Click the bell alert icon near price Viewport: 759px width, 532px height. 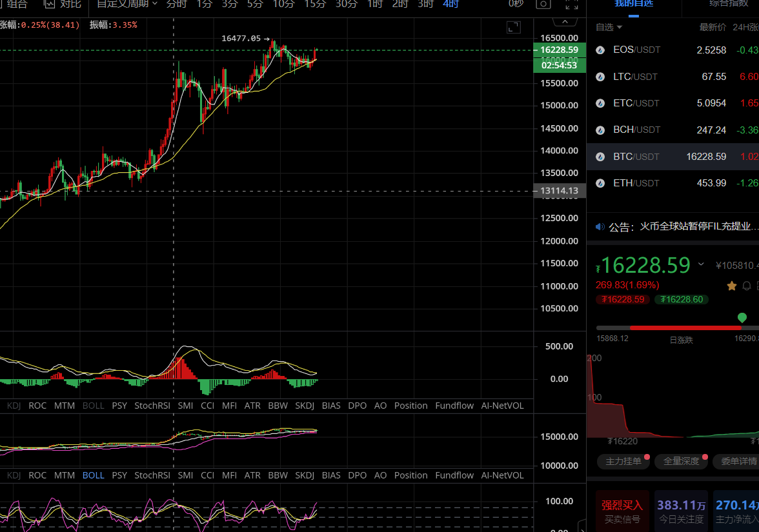coord(747,285)
